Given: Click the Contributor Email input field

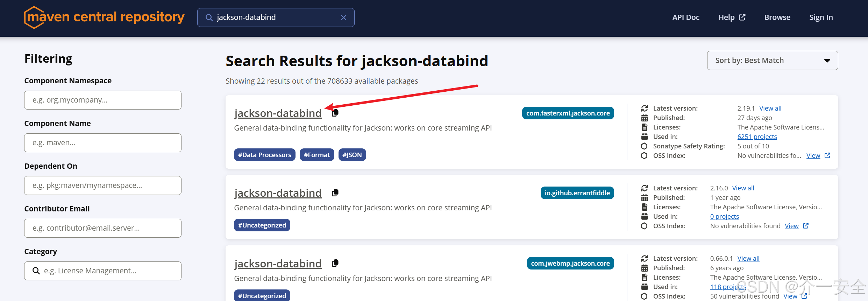Looking at the screenshot, I should tap(103, 228).
